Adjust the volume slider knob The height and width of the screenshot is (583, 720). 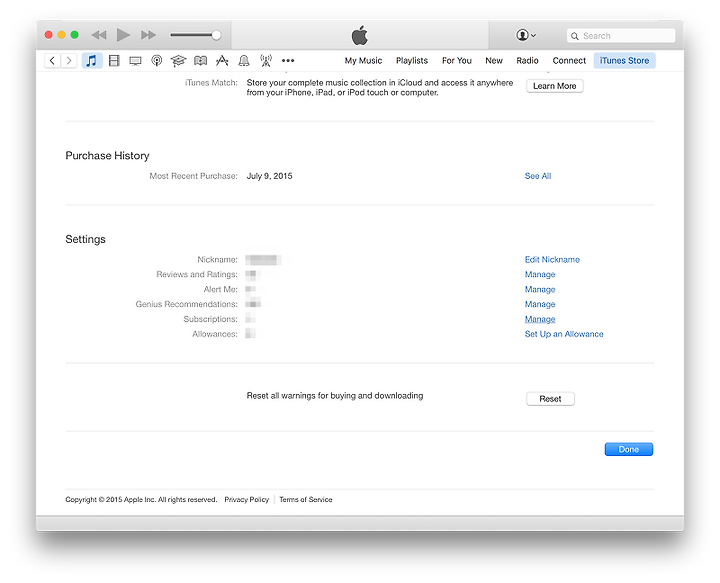click(x=216, y=35)
